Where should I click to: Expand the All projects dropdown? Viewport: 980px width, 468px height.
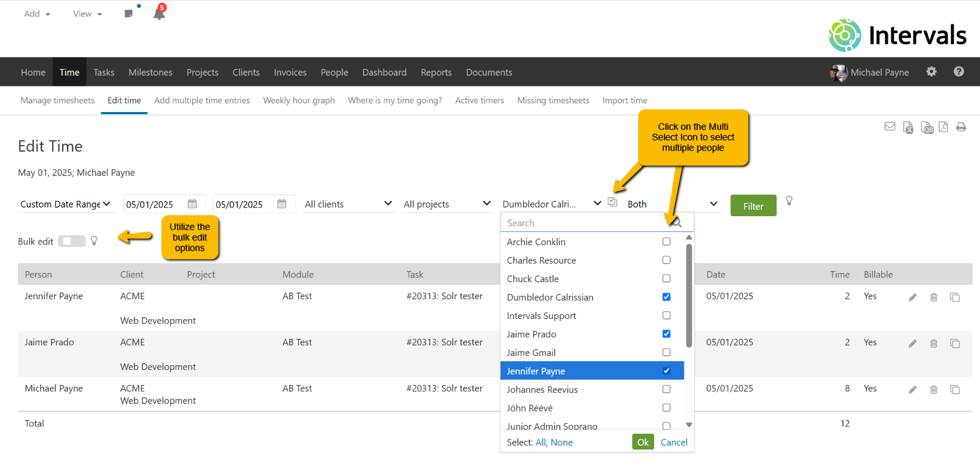(x=447, y=204)
